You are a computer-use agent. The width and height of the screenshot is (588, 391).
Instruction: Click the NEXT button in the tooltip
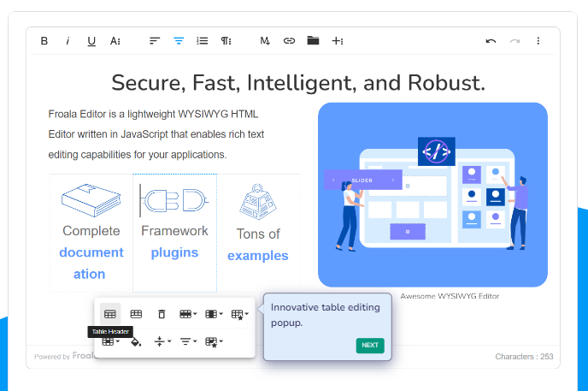(370, 346)
